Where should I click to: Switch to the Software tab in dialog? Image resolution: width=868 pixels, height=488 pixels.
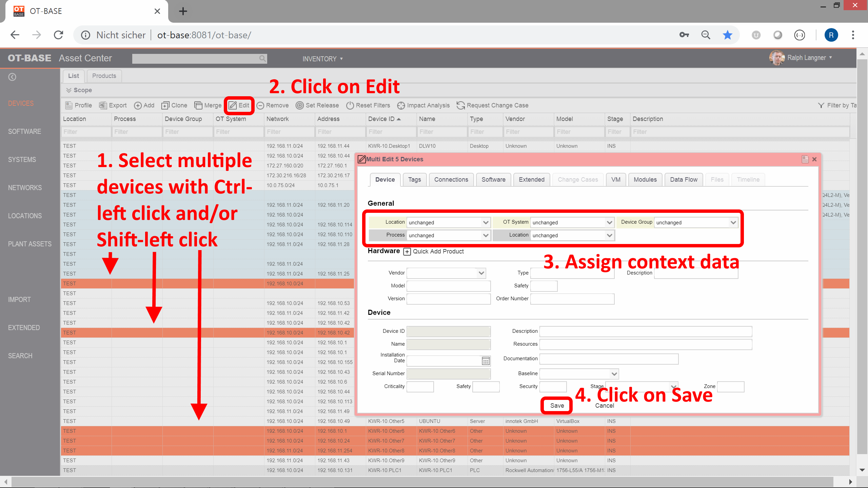(493, 180)
